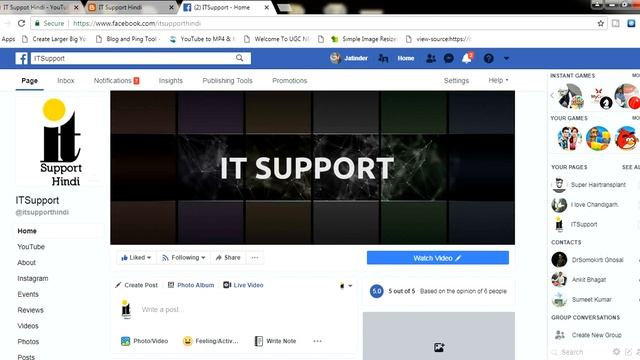The image size is (640, 360).
Task: Open the Messenger icon
Action: [449, 58]
